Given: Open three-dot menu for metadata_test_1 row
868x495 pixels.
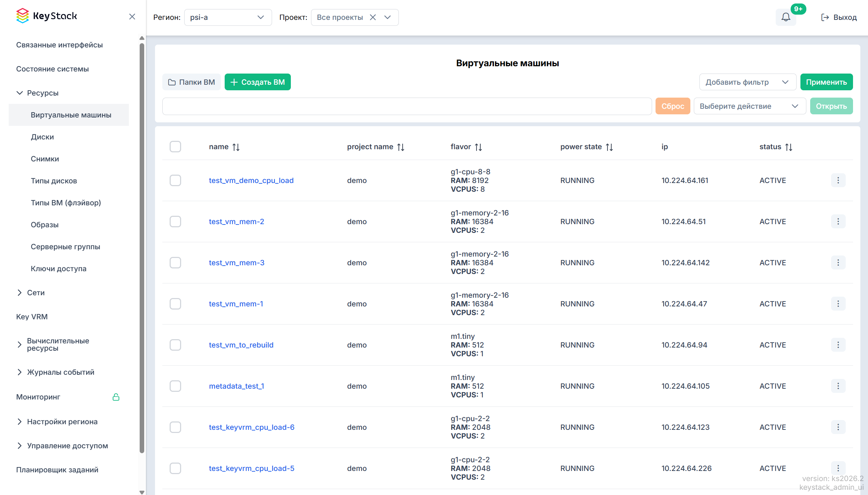Looking at the screenshot, I should [x=838, y=386].
